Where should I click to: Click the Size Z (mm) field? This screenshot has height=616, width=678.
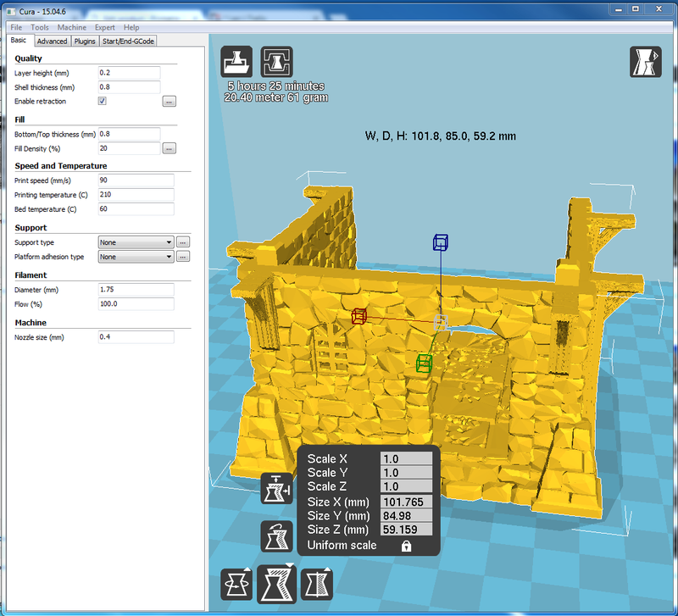[407, 530]
